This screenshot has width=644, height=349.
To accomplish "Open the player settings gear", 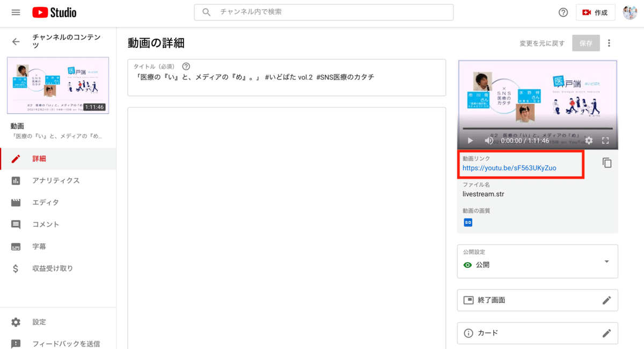I will click(589, 141).
